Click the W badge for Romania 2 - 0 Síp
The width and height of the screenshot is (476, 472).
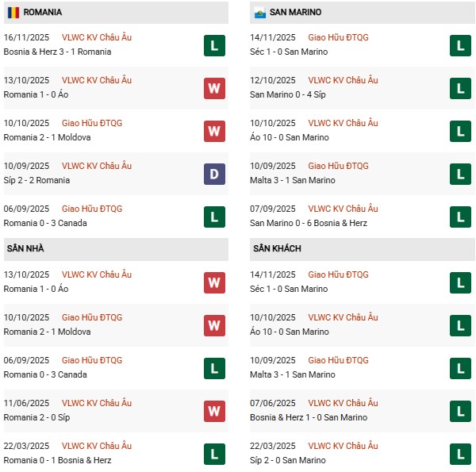214,411
